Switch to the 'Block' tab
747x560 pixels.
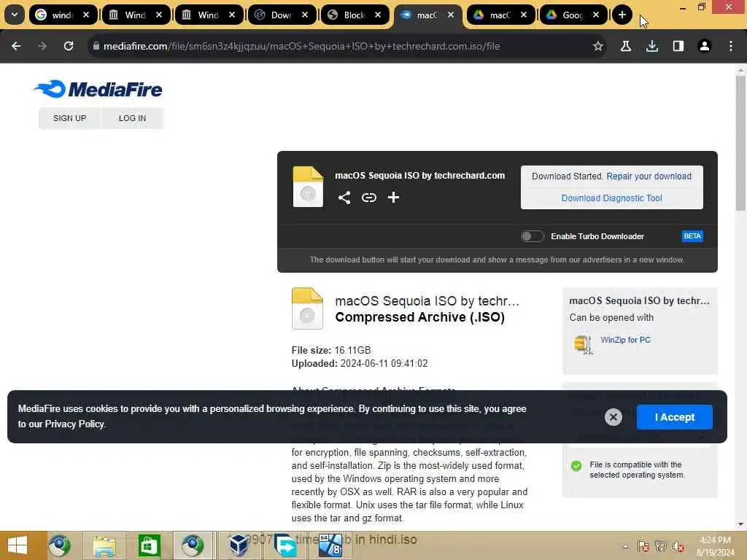(355, 15)
